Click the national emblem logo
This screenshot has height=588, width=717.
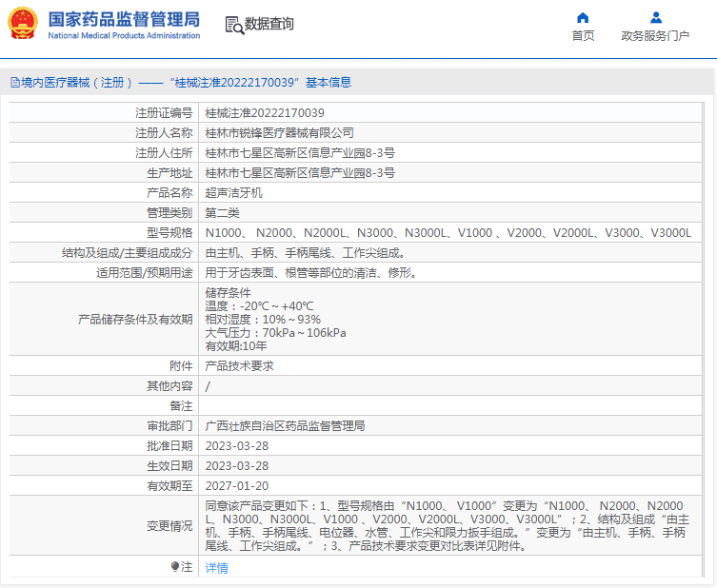[23, 23]
